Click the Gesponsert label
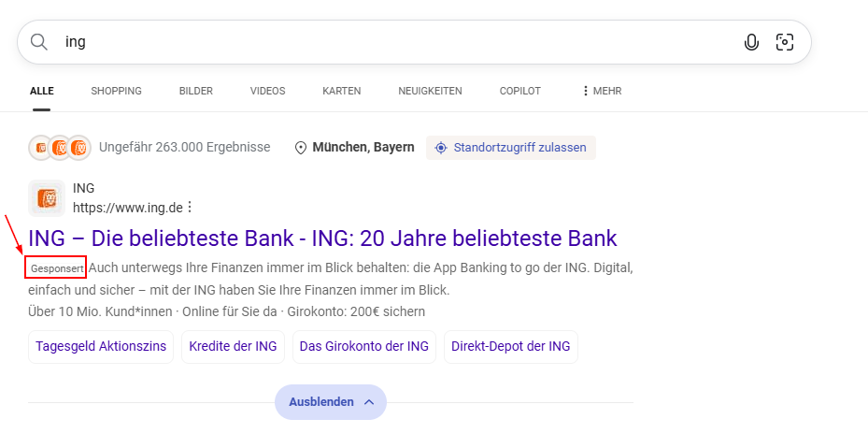 [57, 269]
